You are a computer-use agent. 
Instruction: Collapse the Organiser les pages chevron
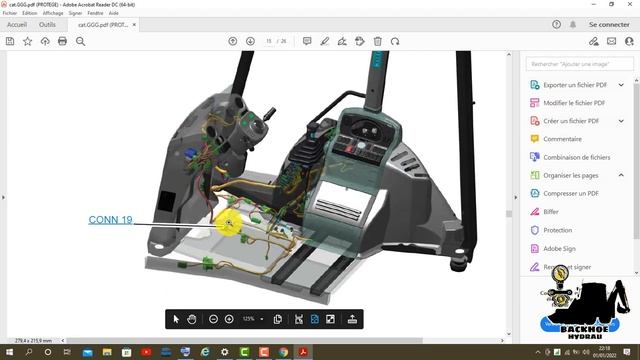(621, 175)
